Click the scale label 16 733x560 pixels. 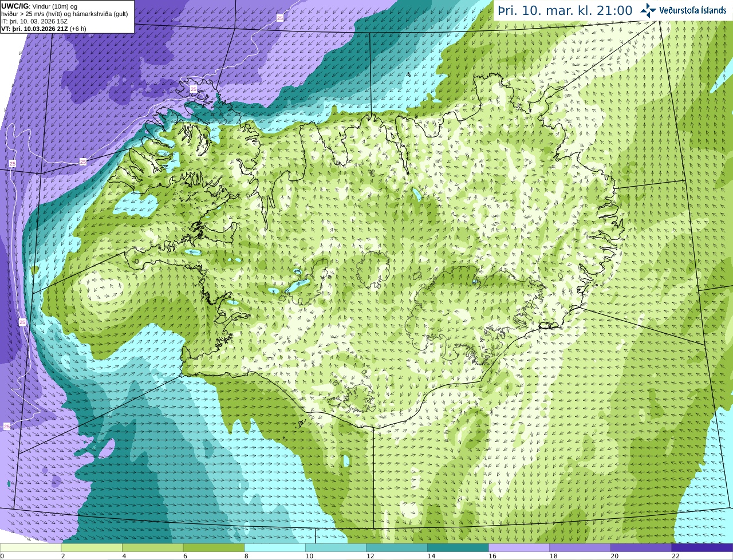(492, 556)
